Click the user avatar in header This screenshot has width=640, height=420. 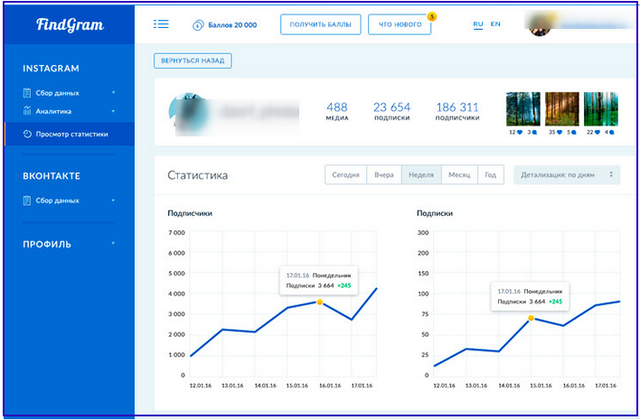tap(542, 24)
